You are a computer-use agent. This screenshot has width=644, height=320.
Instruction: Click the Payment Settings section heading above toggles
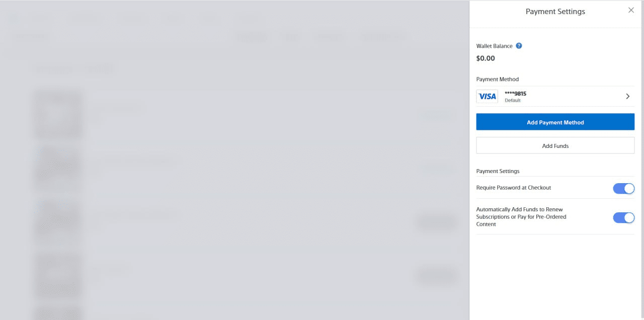click(498, 171)
